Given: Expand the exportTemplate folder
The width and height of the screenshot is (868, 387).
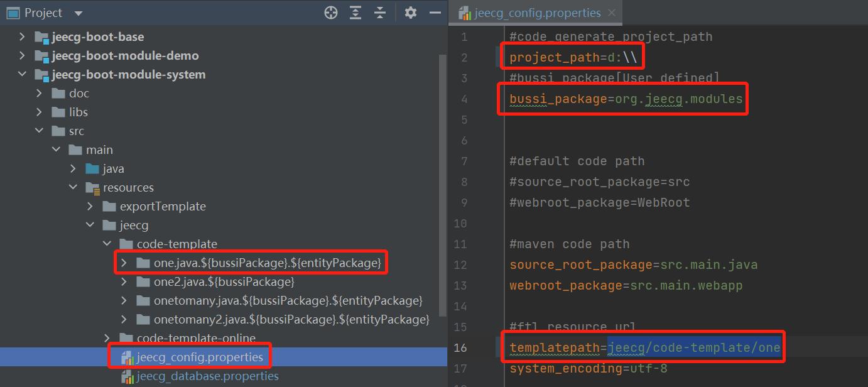Looking at the screenshot, I should tap(90, 207).
